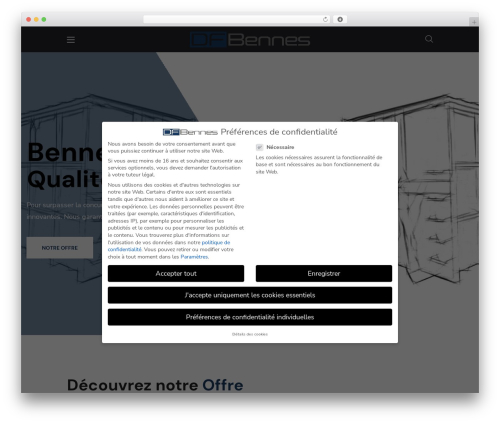Open the hamburger menu icon

(71, 40)
